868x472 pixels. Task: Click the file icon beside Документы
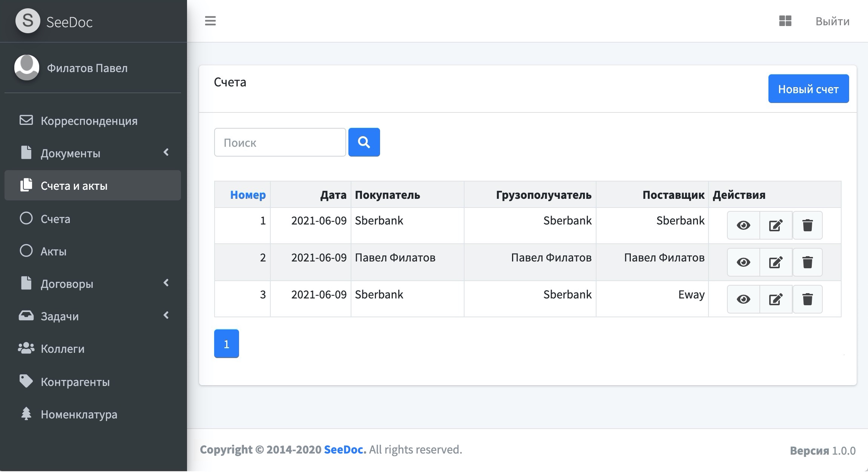tap(26, 152)
